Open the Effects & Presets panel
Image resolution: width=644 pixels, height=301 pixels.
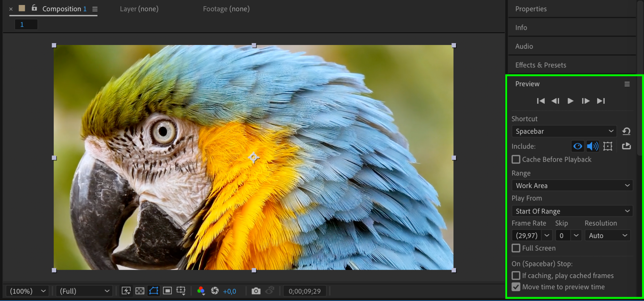coord(541,65)
